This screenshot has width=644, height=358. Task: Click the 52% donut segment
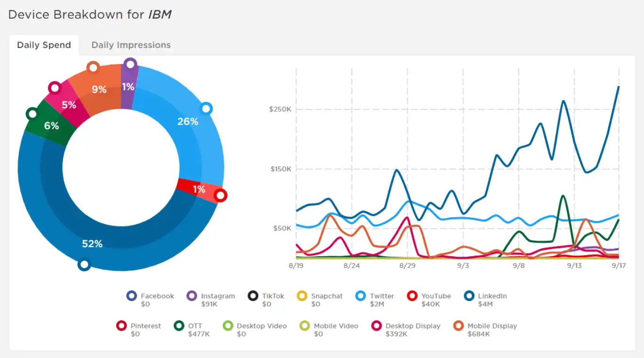point(92,244)
